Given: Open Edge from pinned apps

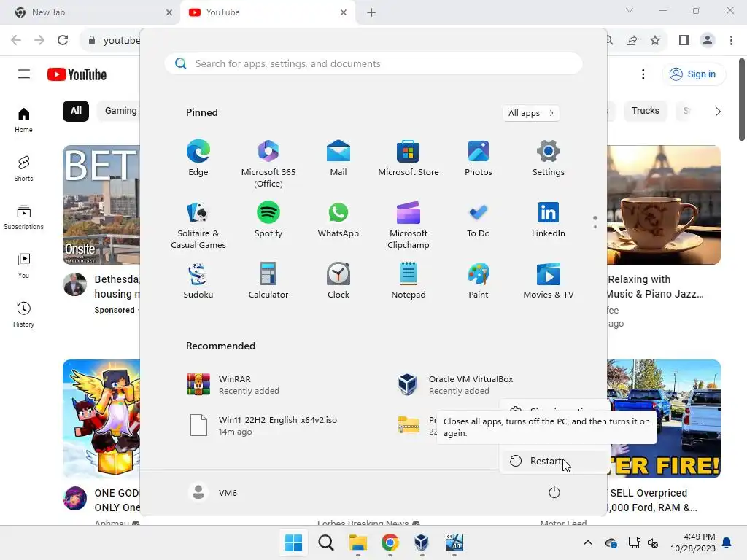Looking at the screenshot, I should pyautogui.click(x=198, y=158).
